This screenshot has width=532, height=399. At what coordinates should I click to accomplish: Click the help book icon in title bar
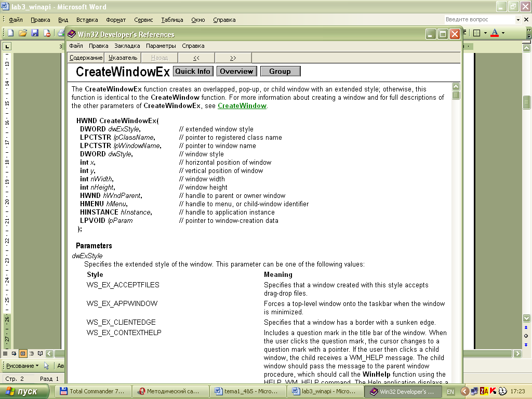[72, 34]
